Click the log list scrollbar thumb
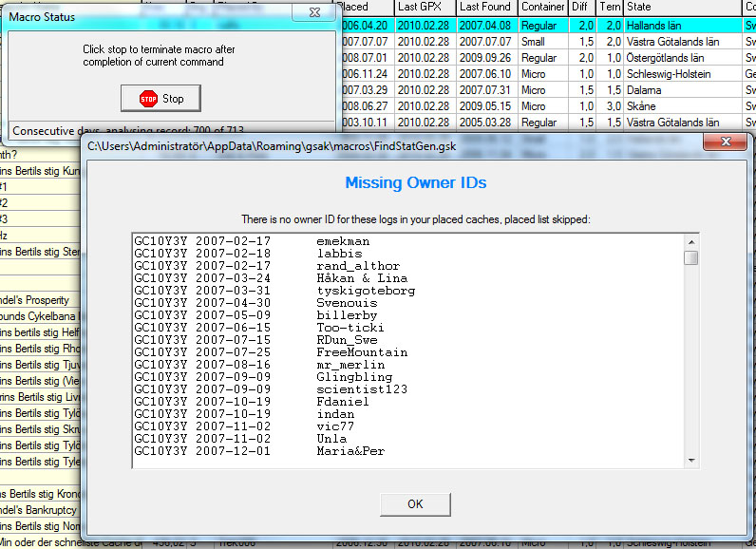This screenshot has width=756, height=549. [x=691, y=257]
